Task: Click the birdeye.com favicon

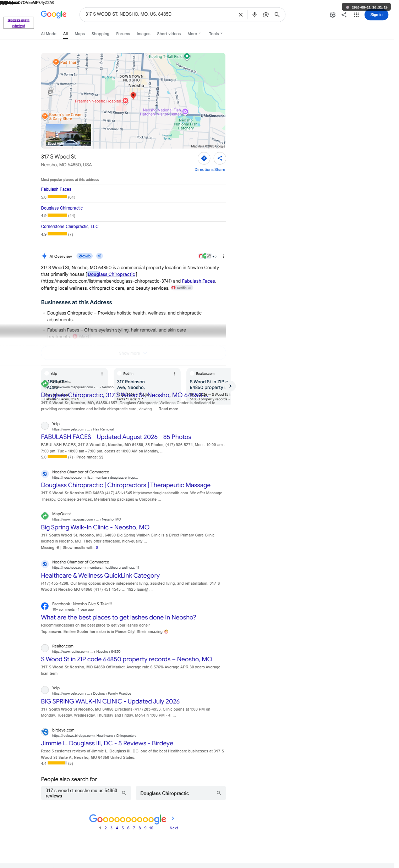Action: [x=45, y=732]
